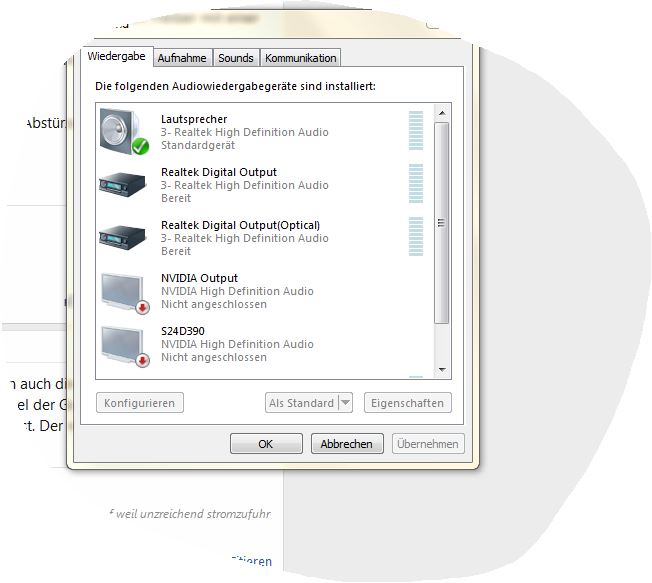Click the device list scroll down arrow

[x=442, y=369]
